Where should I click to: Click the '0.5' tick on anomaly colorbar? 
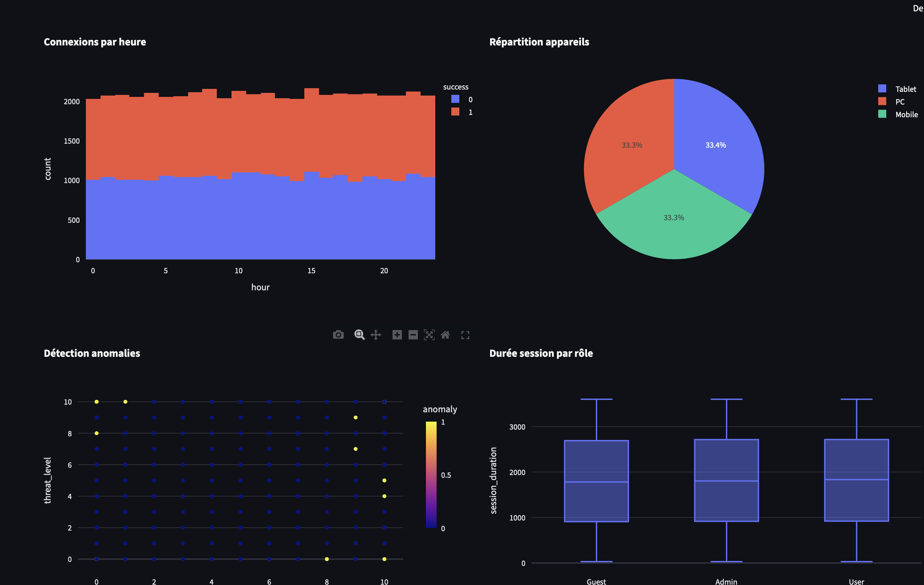(446, 475)
